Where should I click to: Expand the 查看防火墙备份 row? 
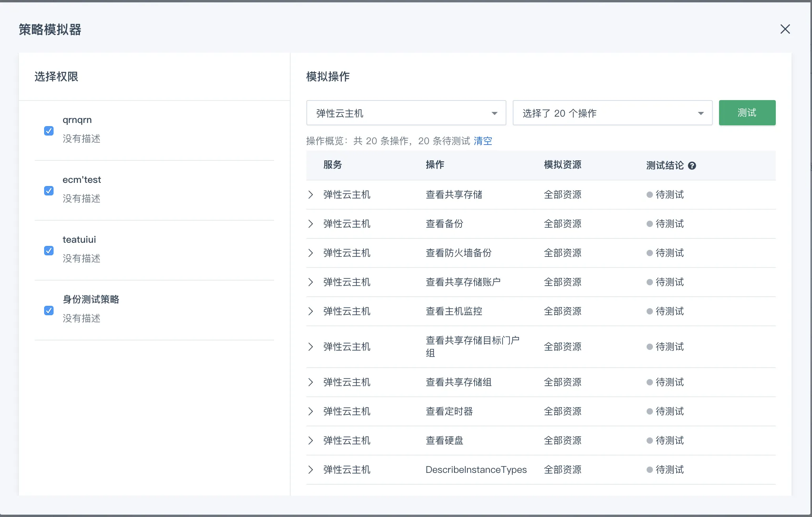tap(311, 253)
